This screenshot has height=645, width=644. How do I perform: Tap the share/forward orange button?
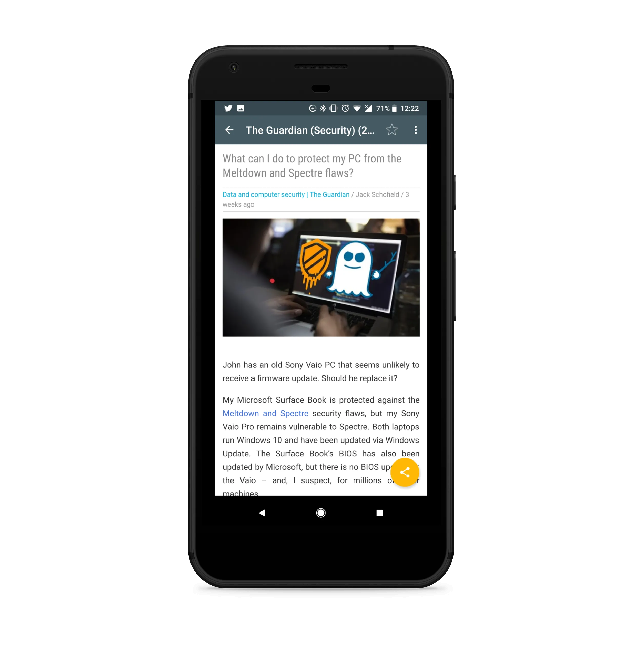[406, 472]
